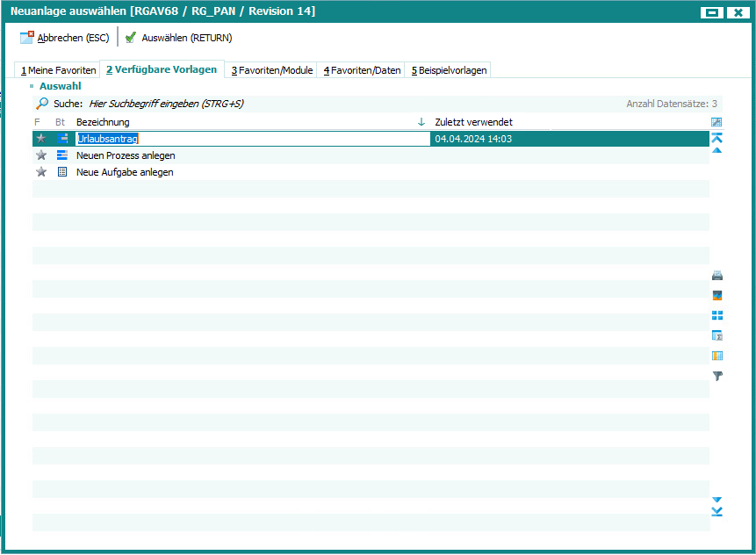Click the funnel filter icon

click(717, 376)
